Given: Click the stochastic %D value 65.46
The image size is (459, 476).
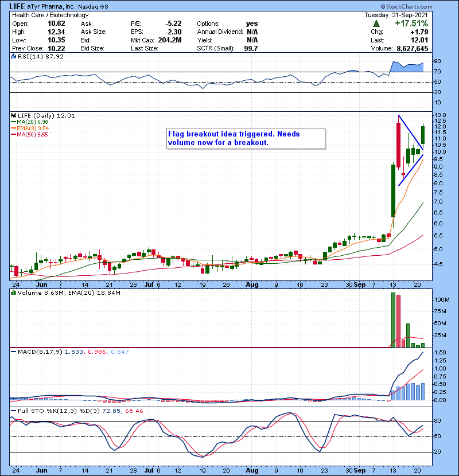Looking at the screenshot, I should [134, 411].
